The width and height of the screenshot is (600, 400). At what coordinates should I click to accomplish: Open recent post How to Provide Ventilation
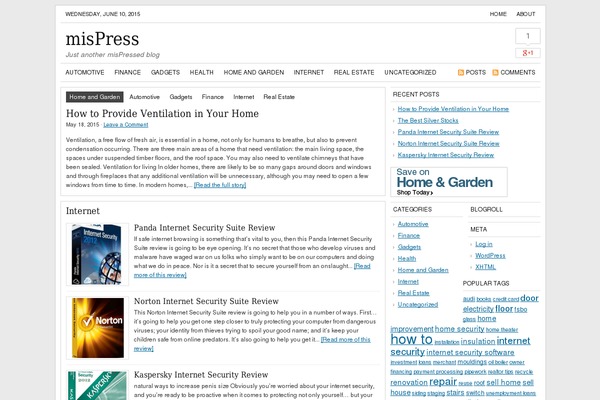[453, 109]
